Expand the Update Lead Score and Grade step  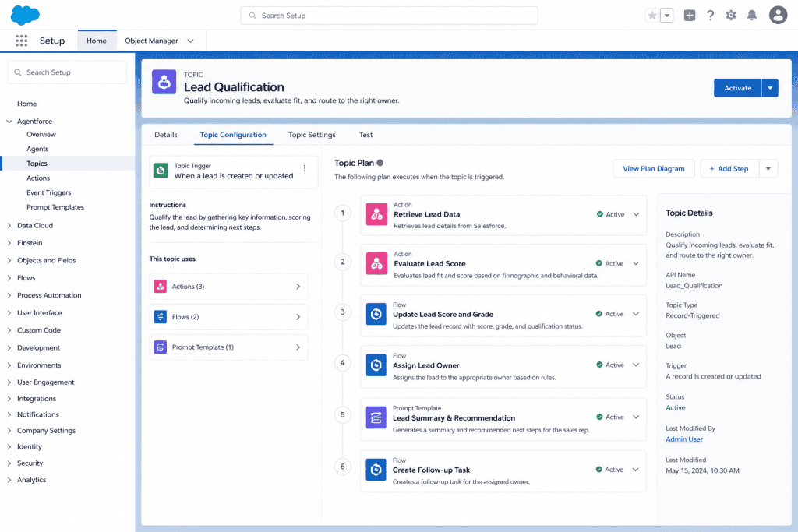coord(636,314)
